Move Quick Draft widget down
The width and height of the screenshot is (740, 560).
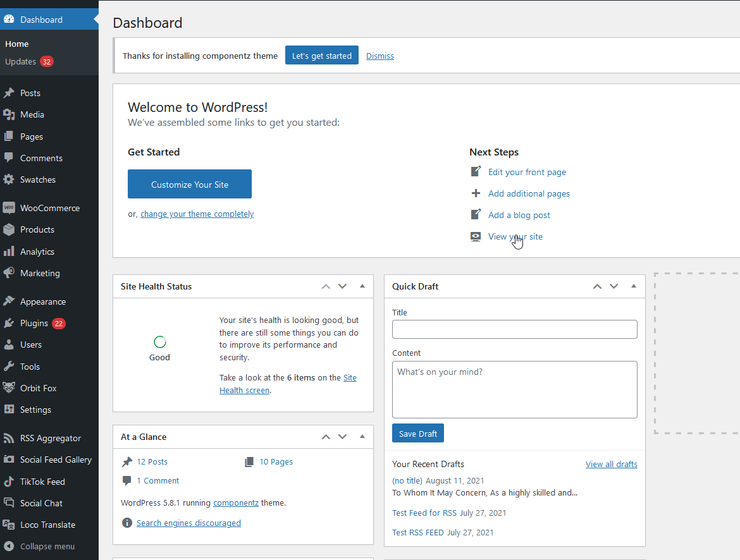[x=614, y=286]
